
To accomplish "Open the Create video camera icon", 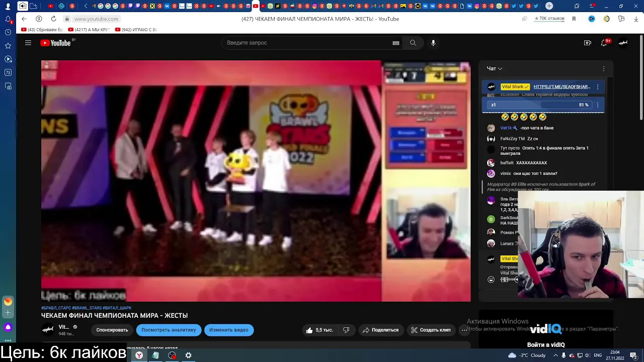I will pos(587,43).
